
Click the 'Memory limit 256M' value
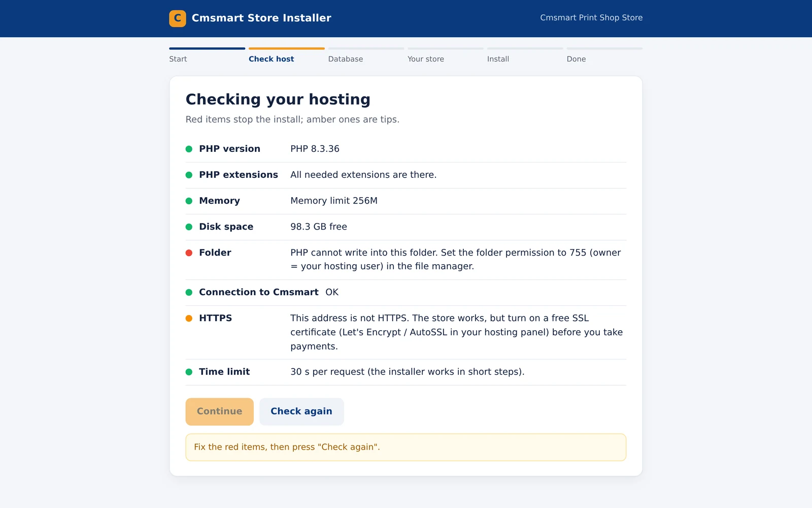pos(334,201)
